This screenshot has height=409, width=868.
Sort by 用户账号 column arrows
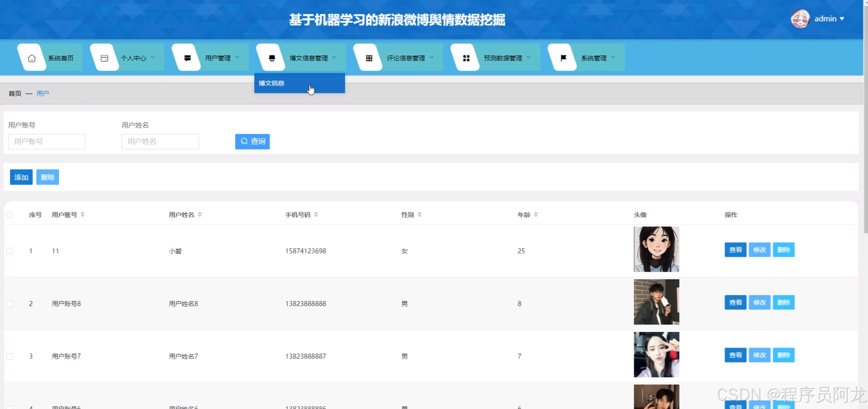(82, 214)
